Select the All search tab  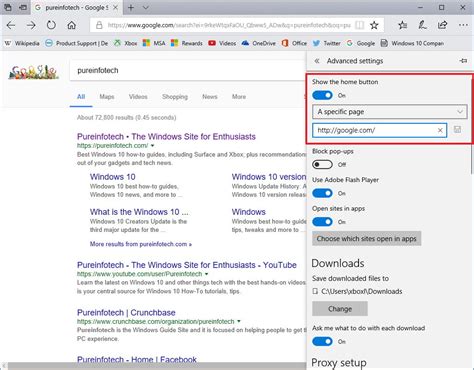pyautogui.click(x=81, y=97)
